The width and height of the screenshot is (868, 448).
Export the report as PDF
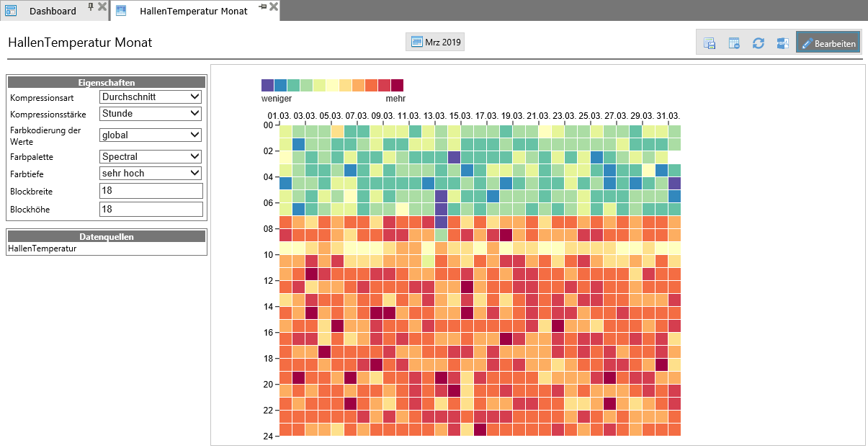[783, 43]
